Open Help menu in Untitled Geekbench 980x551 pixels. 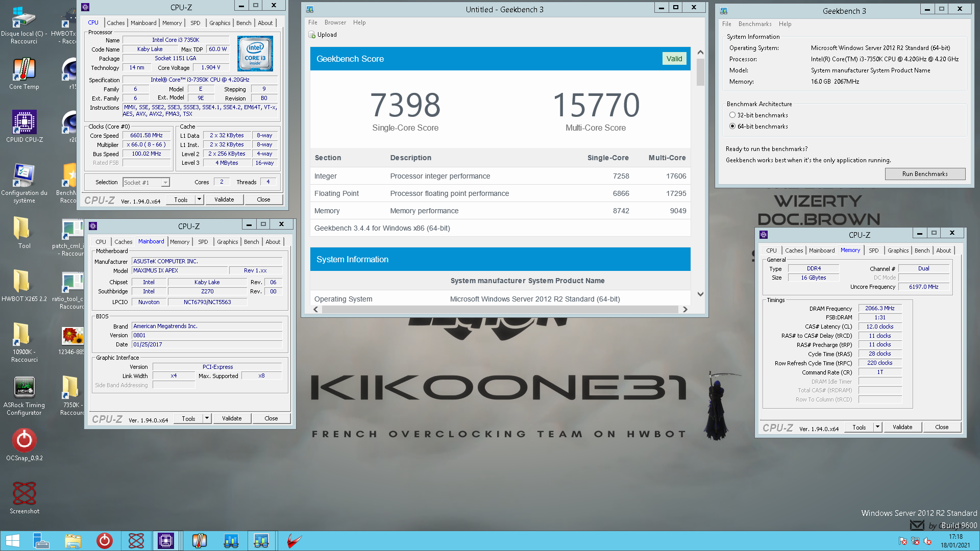tap(359, 22)
